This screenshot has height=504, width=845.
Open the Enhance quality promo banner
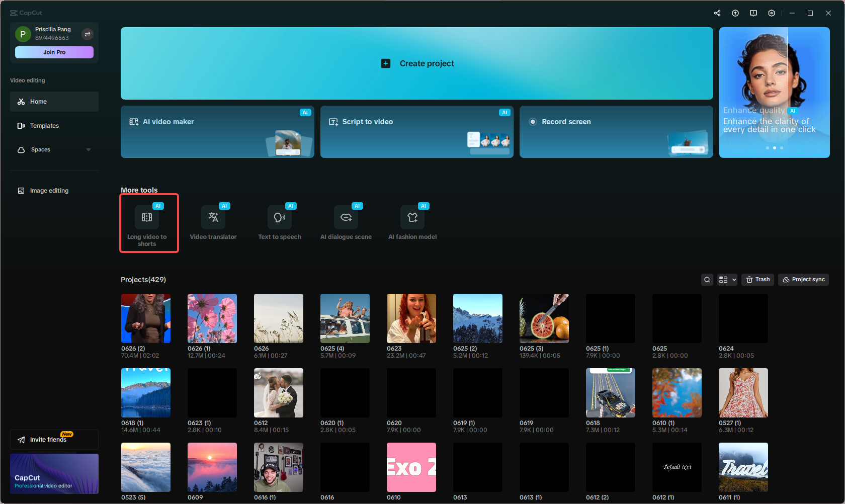pyautogui.click(x=775, y=93)
